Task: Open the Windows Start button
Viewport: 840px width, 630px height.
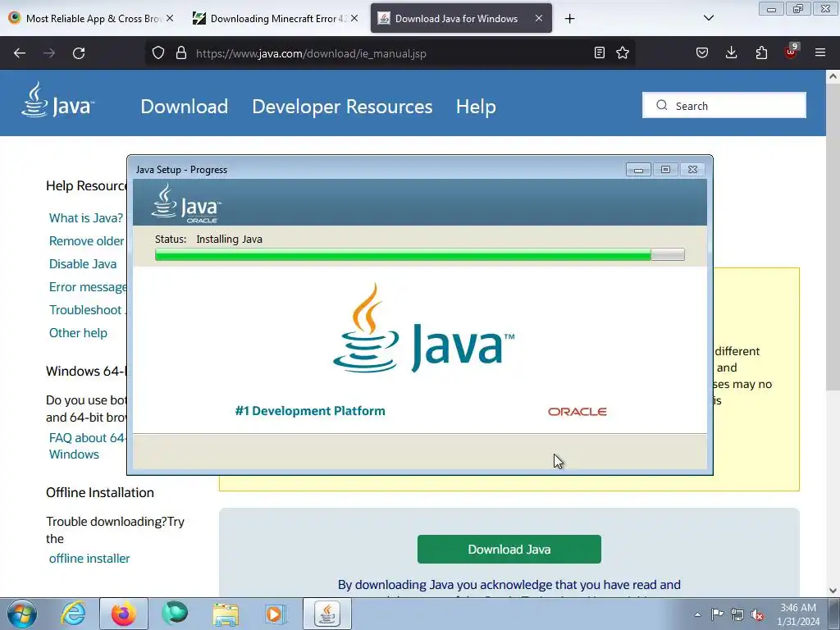Action: (22, 614)
